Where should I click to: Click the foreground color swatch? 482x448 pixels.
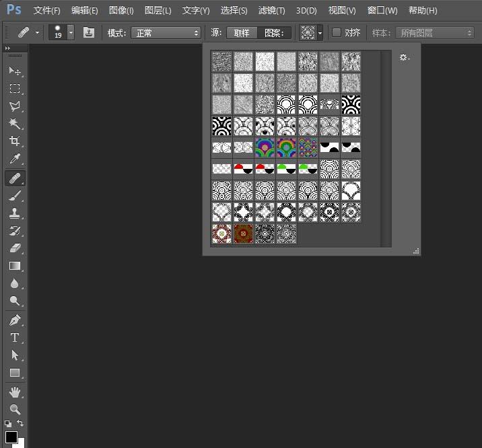[11, 437]
